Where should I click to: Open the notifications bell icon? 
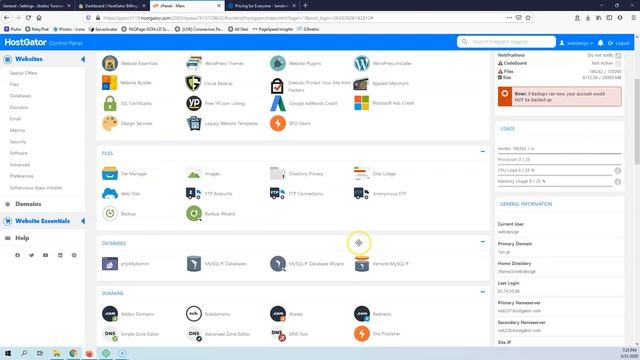(x=600, y=43)
